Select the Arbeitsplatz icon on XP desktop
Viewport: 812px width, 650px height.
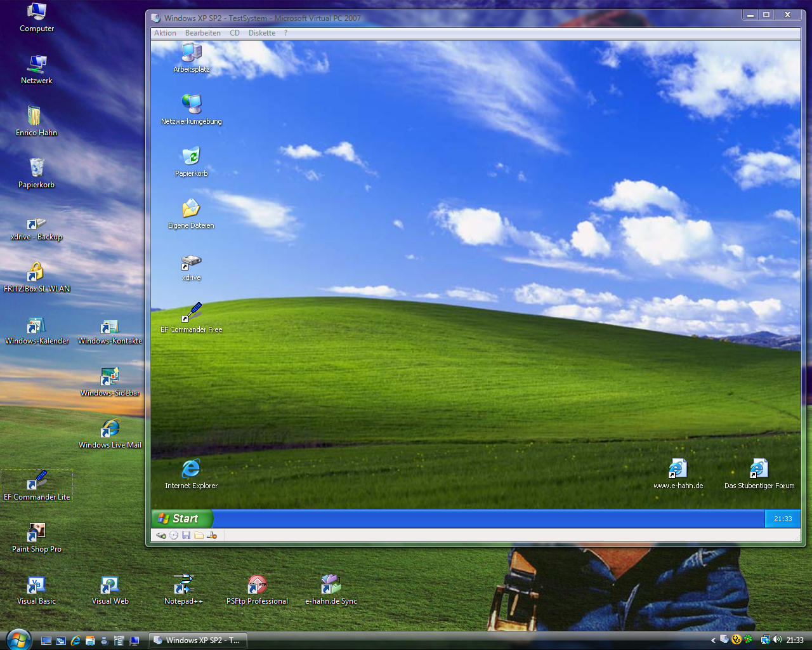click(191, 53)
